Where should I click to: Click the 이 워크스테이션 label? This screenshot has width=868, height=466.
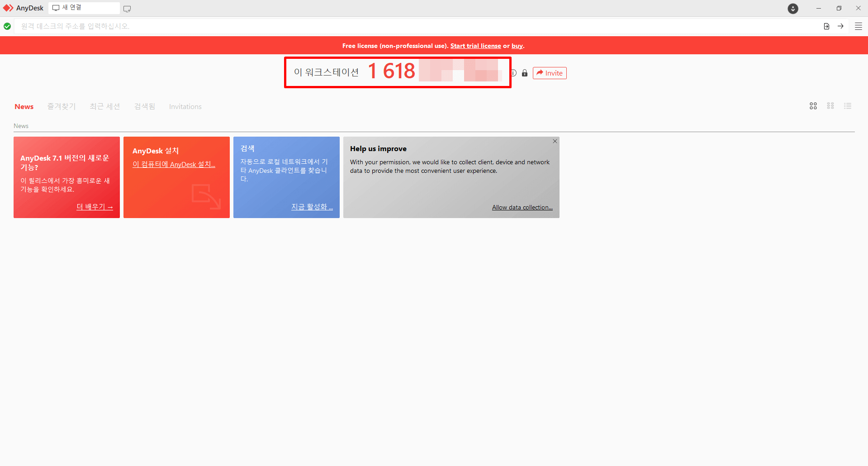coord(327,72)
